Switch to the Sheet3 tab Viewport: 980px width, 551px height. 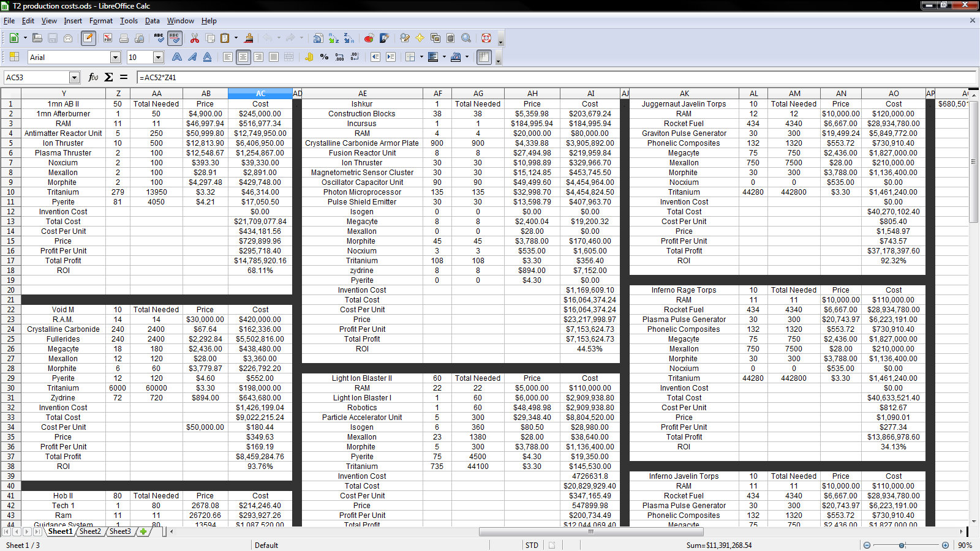[x=120, y=531]
